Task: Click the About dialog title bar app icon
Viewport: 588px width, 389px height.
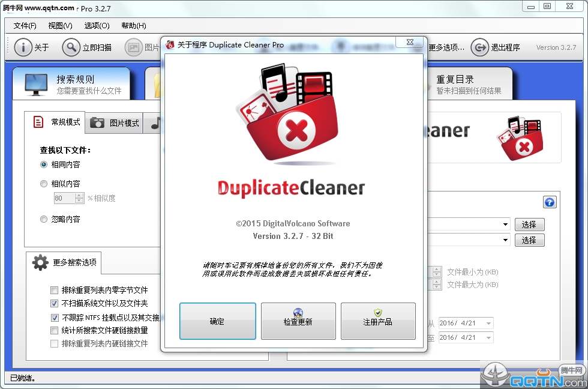Action: pyautogui.click(x=170, y=44)
